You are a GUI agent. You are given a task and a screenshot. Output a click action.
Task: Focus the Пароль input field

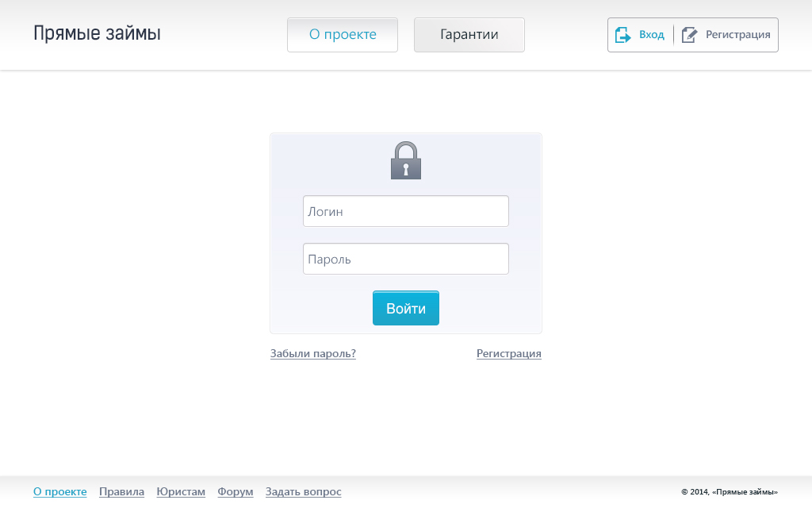click(x=406, y=259)
